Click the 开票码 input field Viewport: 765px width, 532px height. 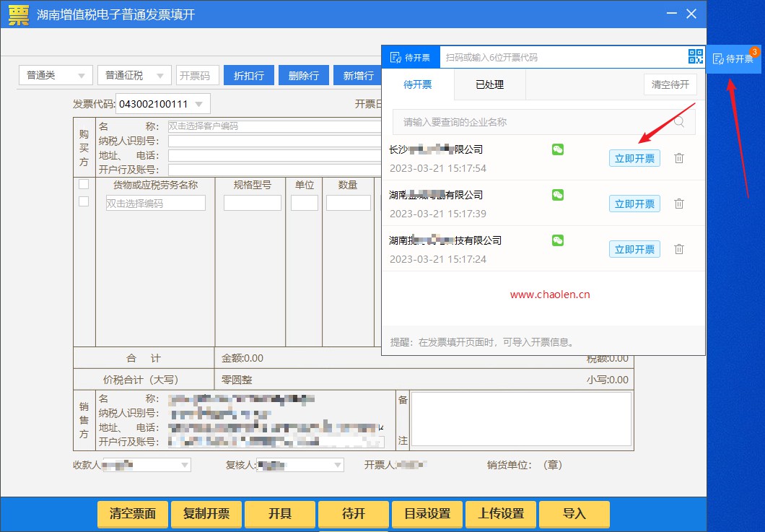click(x=198, y=75)
